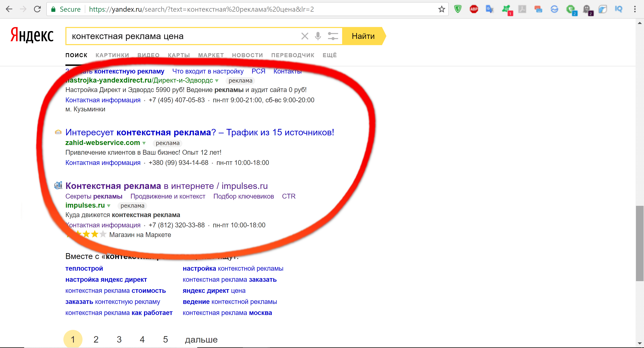Open related search 'контекстная реклама как работает'

click(119, 313)
